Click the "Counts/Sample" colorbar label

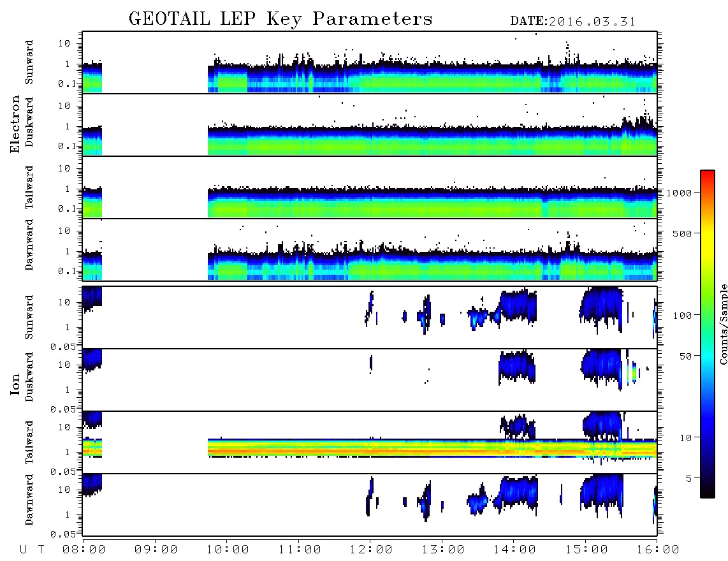click(x=724, y=324)
